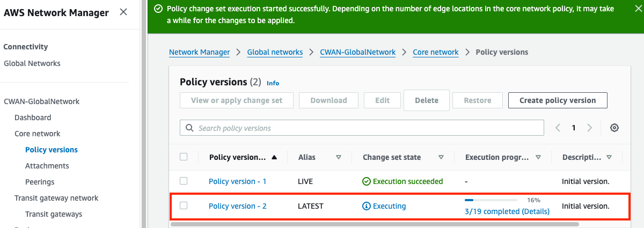644x228 pixels.
Task: Focus the Search policy versions field
Action: coord(362,128)
